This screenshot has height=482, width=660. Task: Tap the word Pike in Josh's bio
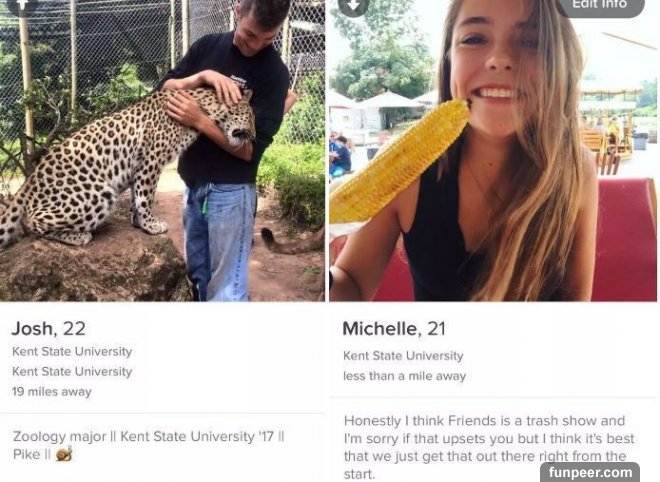27,455
